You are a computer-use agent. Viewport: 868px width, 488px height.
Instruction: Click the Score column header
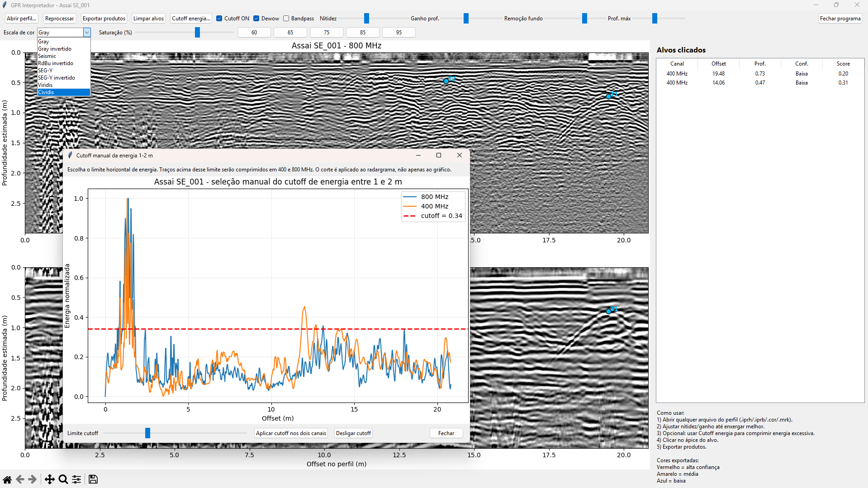843,64
